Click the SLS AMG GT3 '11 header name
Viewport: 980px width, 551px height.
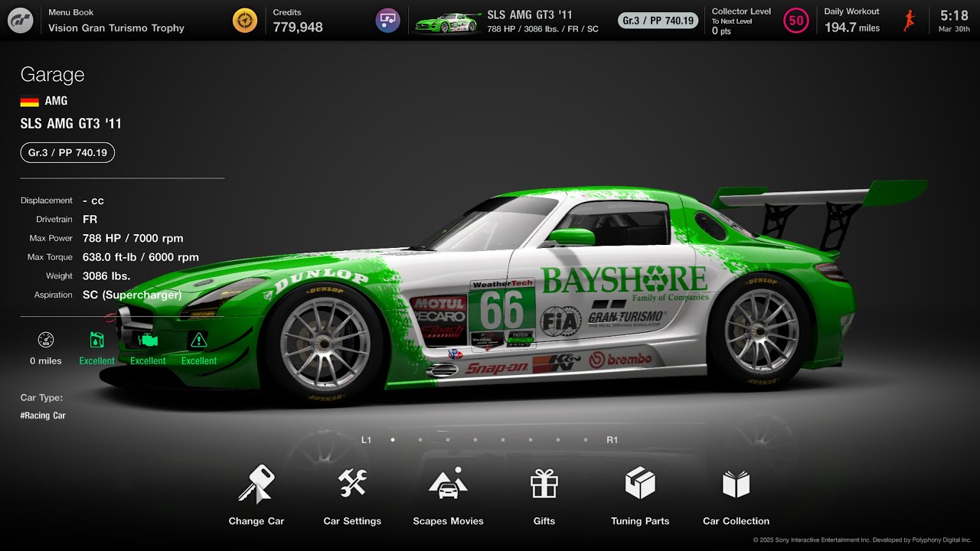coord(530,15)
